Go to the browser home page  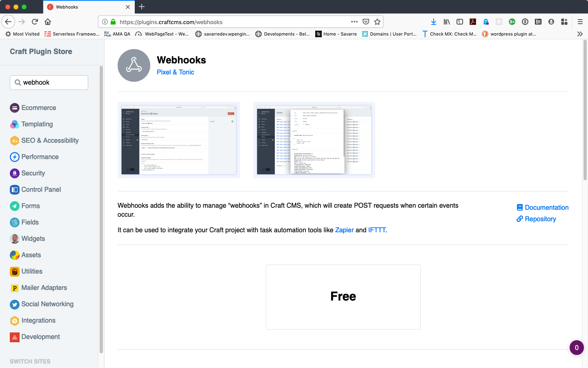(x=48, y=22)
